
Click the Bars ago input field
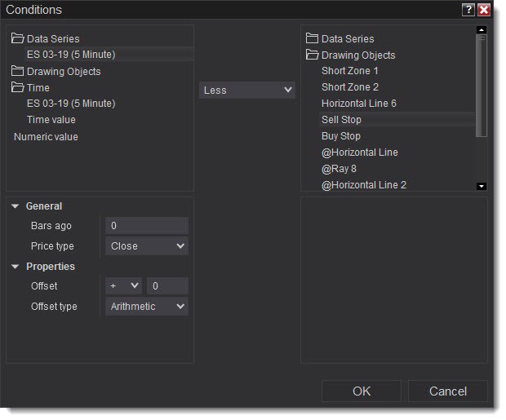pyautogui.click(x=147, y=226)
